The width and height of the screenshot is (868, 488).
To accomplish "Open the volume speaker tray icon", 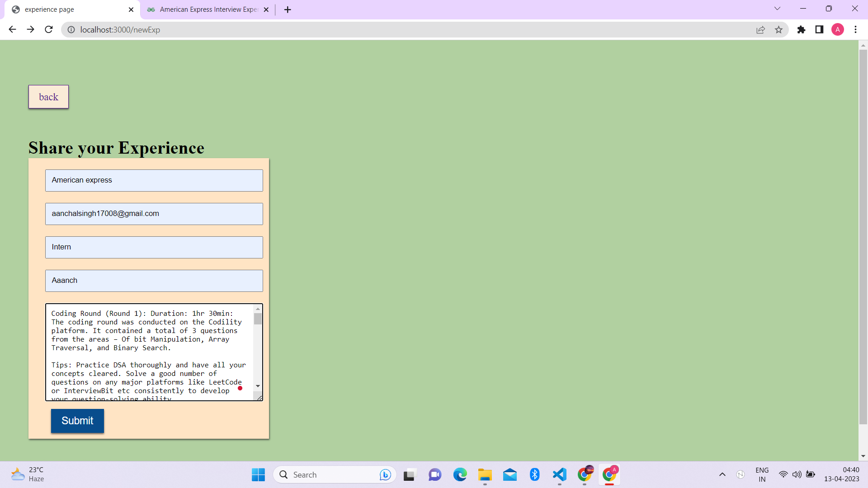I will click(797, 474).
